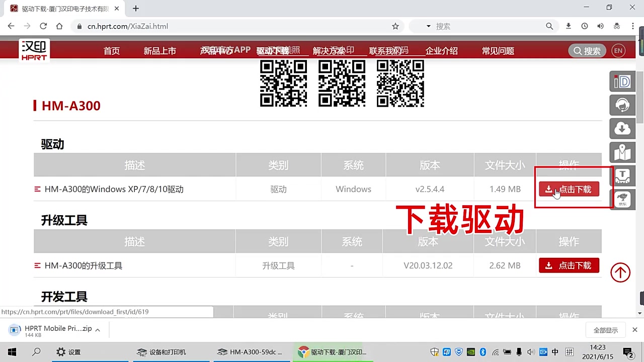Open the Windows Start menu
Screen dimensions: 644x362
coord(12,352)
